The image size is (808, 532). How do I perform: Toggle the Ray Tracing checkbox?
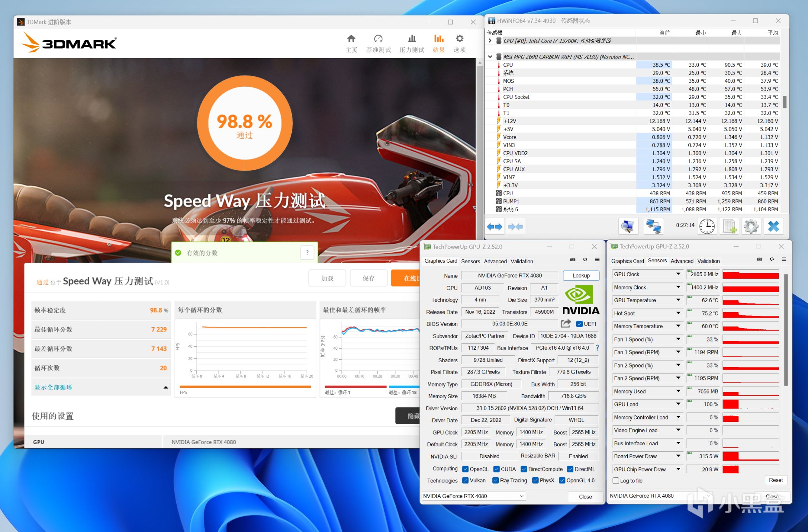tap(496, 480)
